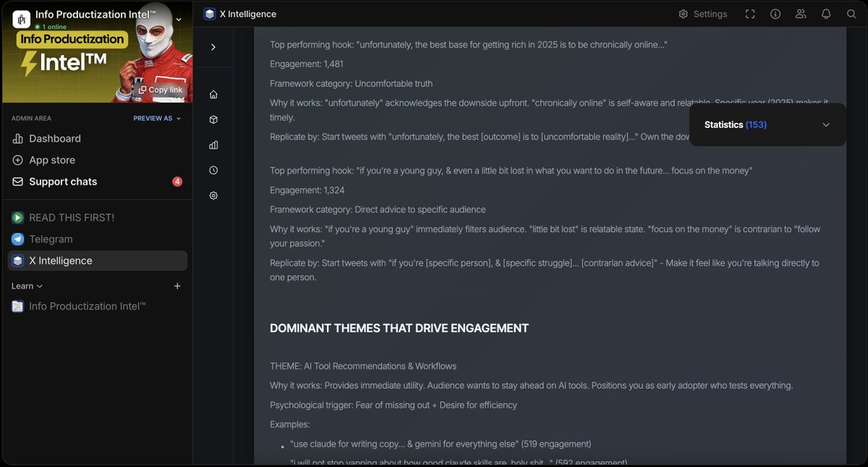Open the home icon in the narrow sidebar
The image size is (868, 467).
pos(213,94)
